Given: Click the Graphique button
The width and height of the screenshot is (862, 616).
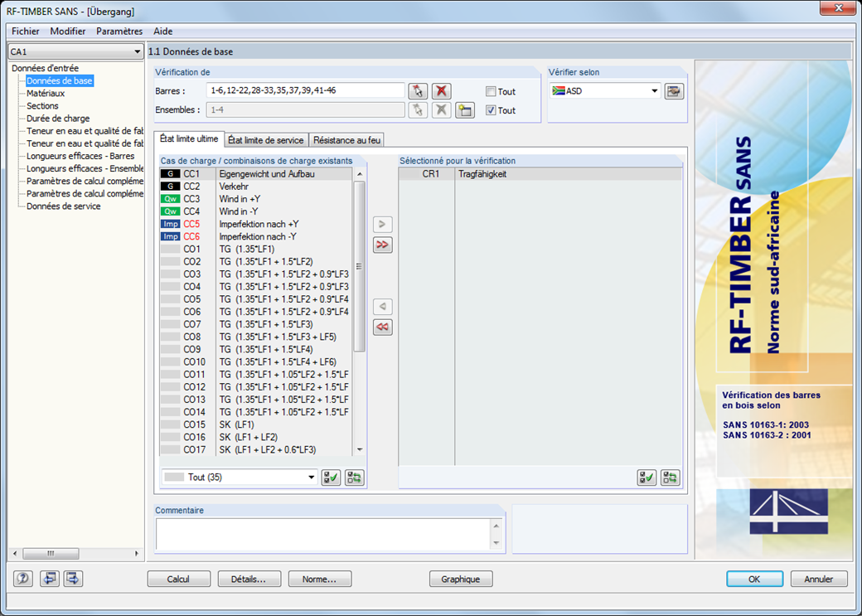Looking at the screenshot, I should click(x=461, y=580).
